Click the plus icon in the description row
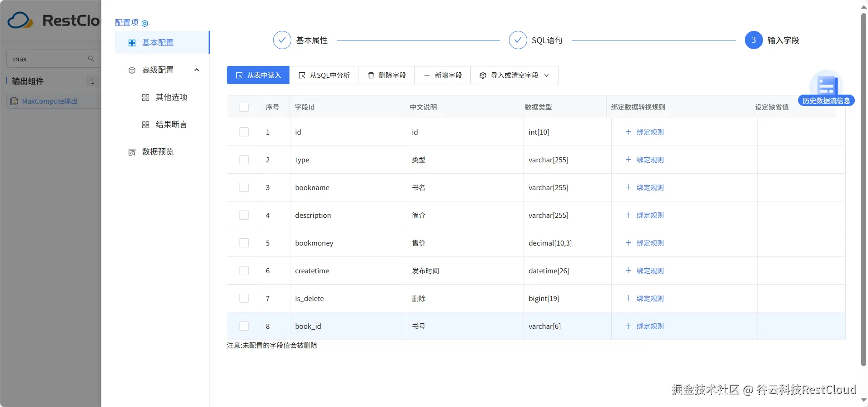Viewport: 868px width, 407px height. 629,215
